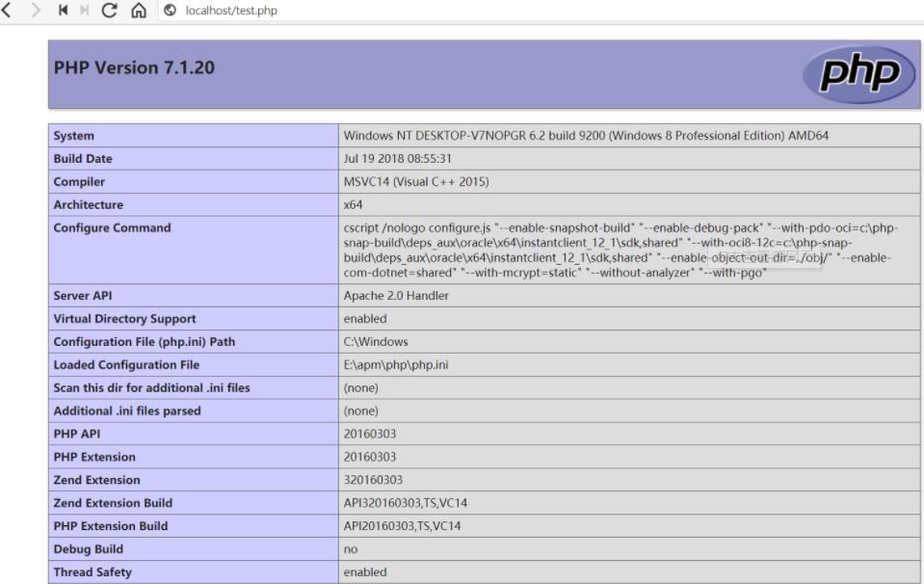924x584 pixels.
Task: Select the 20160303 value for PHP API
Action: tap(370, 434)
